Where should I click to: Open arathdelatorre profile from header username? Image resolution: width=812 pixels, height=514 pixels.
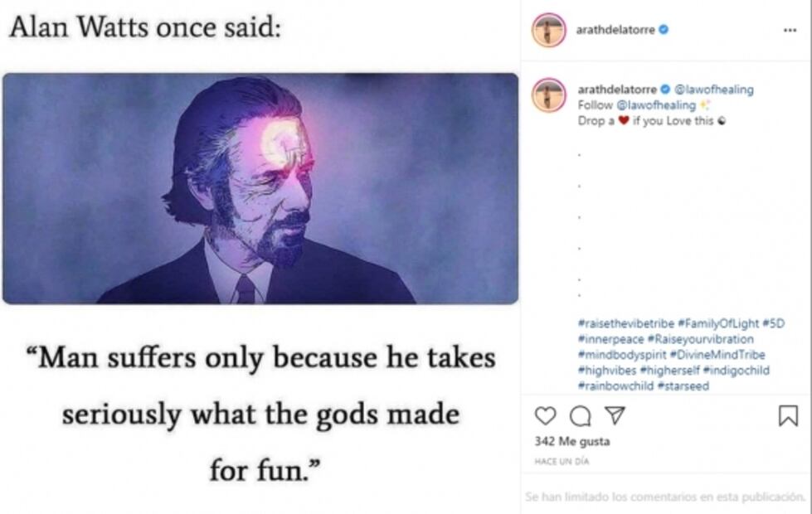click(x=615, y=30)
